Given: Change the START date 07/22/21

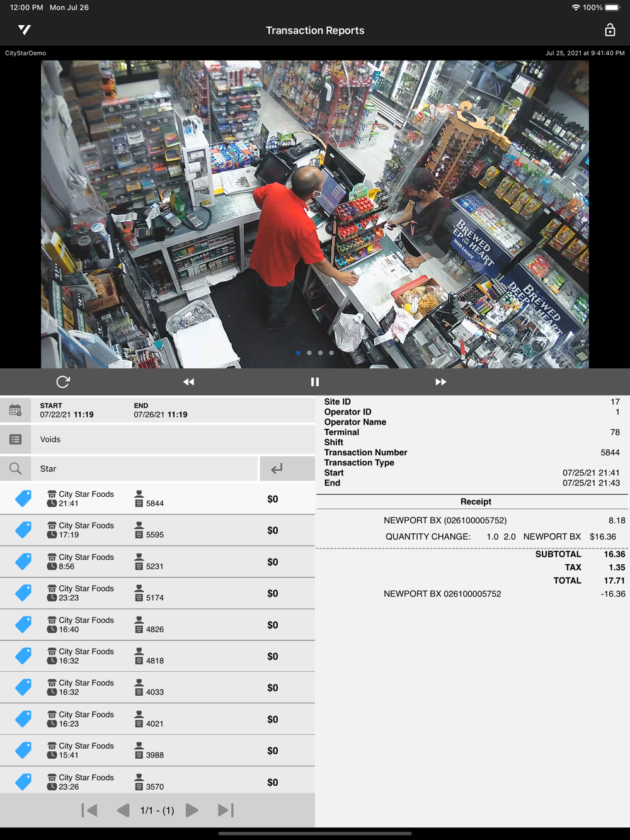Looking at the screenshot, I should (x=67, y=411).
